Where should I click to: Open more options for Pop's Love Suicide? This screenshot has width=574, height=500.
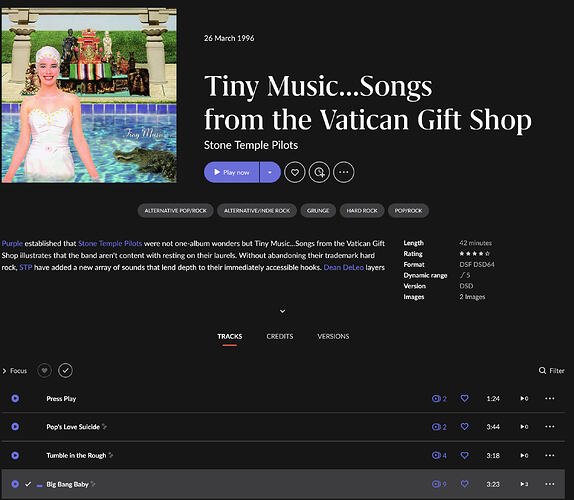[x=549, y=426]
